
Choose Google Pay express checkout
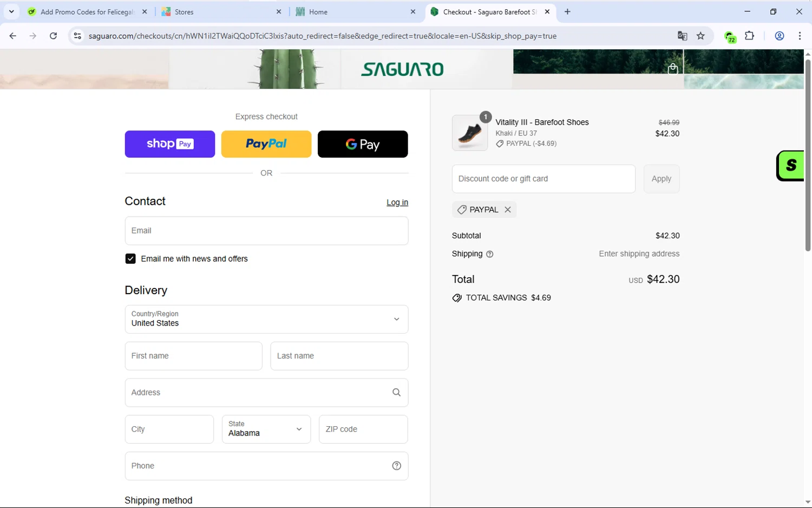[x=363, y=144]
